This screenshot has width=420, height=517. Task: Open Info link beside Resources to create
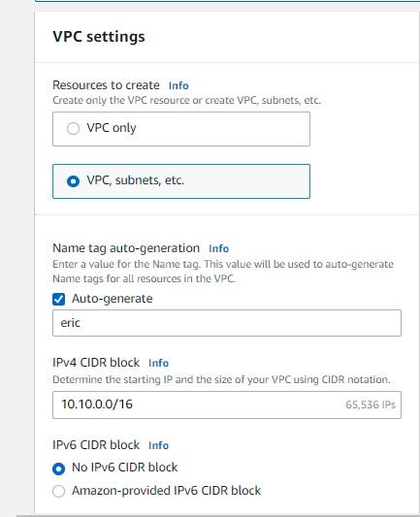tap(178, 85)
